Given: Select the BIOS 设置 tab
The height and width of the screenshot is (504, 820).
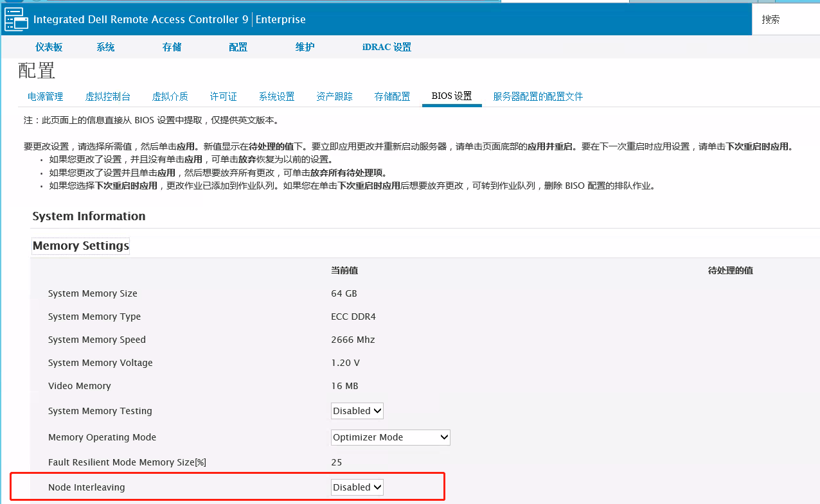Looking at the screenshot, I should pyautogui.click(x=451, y=96).
